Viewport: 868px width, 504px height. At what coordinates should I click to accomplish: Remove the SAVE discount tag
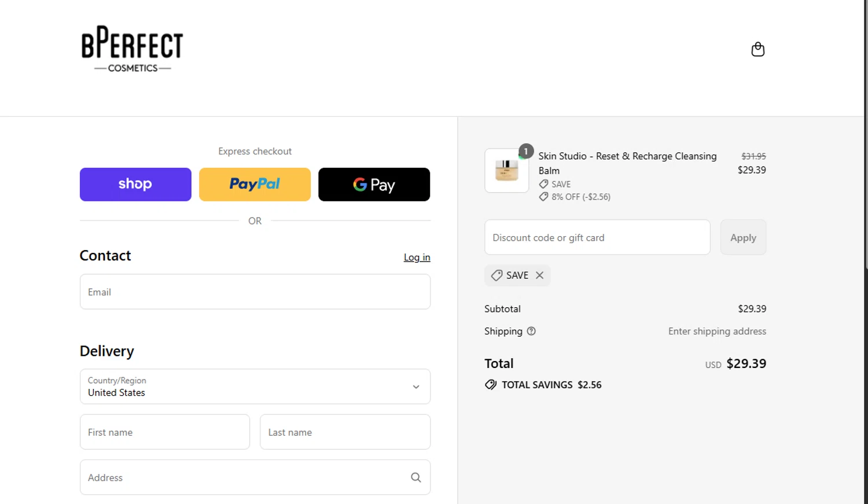click(539, 275)
